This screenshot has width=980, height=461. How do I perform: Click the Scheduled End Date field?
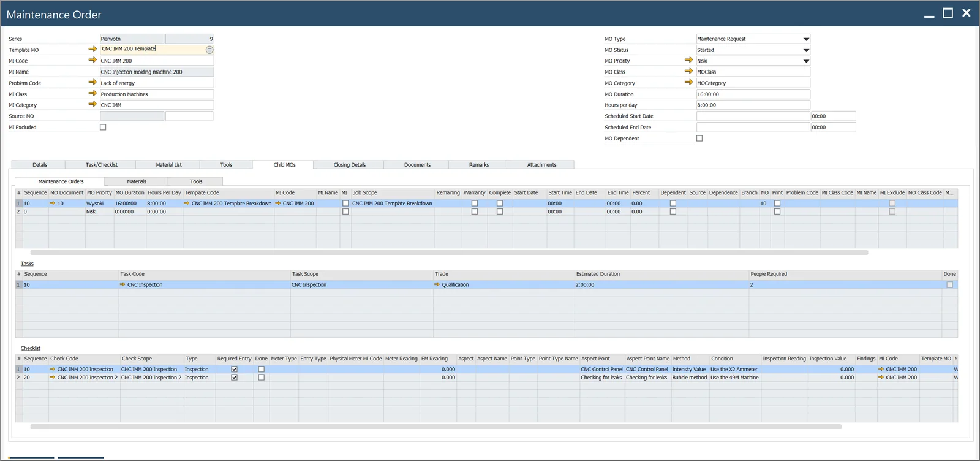pos(753,128)
